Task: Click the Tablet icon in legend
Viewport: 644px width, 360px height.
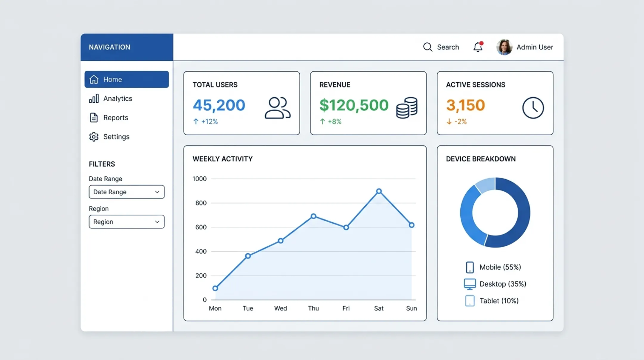Action: point(470,301)
